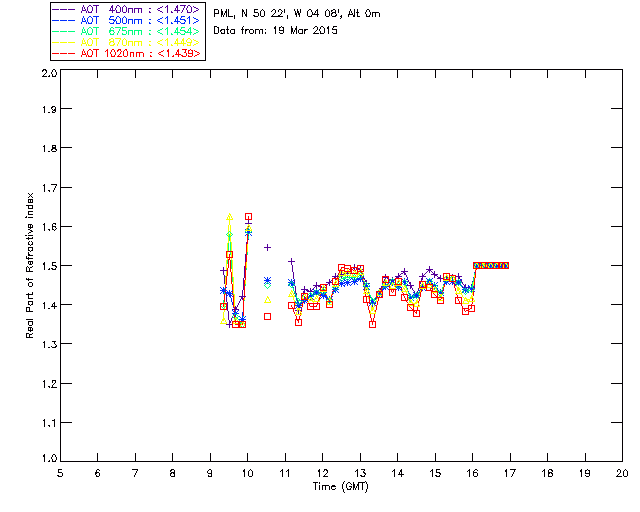Click the y-axis tick label 1.9

[49, 109]
